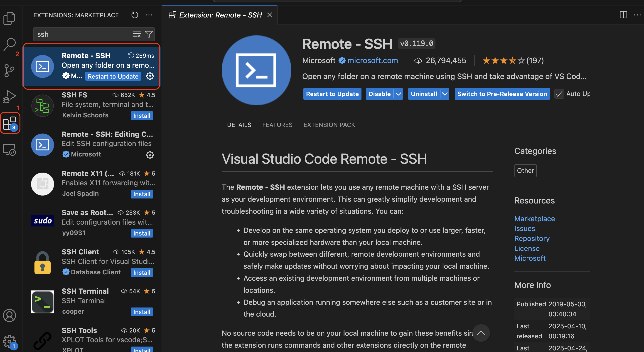
Task: Expand the Uninstall button dropdown arrow
Action: click(445, 94)
